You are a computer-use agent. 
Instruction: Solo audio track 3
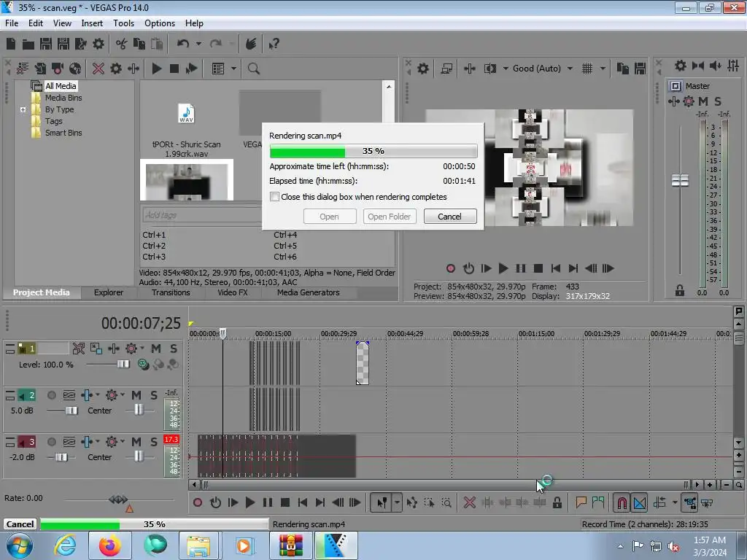click(153, 442)
